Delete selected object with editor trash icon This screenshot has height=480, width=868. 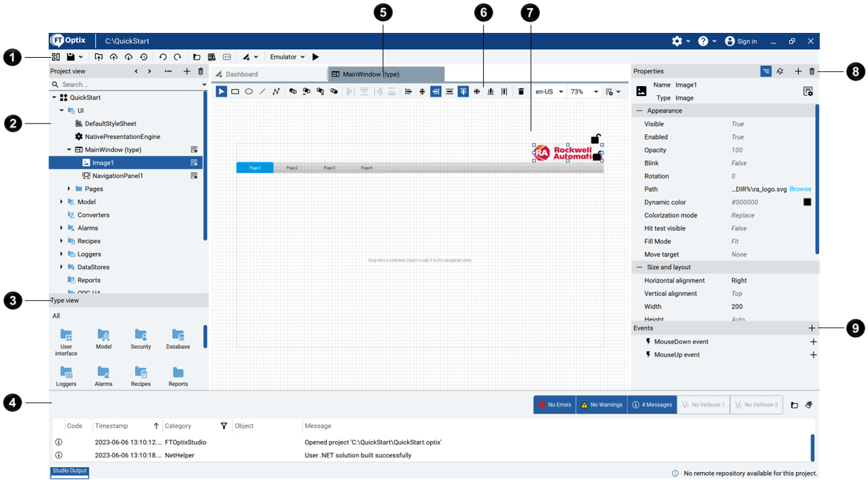521,92
